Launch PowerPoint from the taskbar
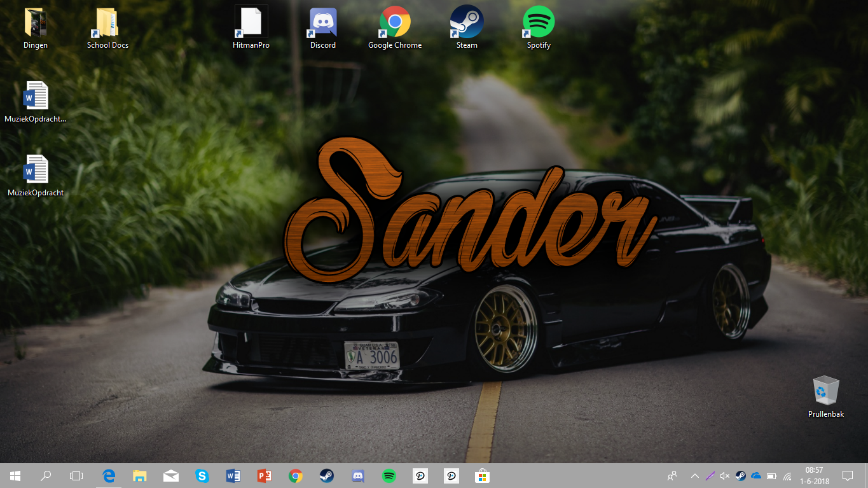Viewport: 868px width, 488px height. 265,475
